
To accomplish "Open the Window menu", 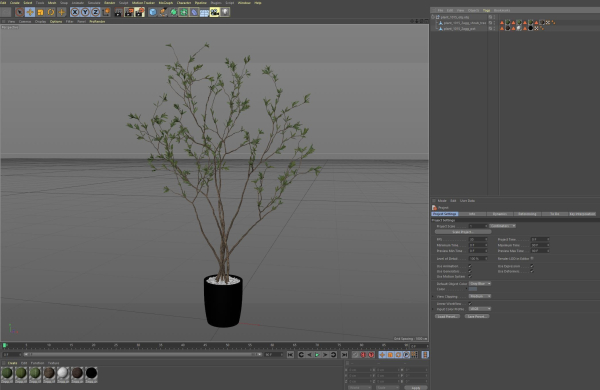I will coord(244,3).
